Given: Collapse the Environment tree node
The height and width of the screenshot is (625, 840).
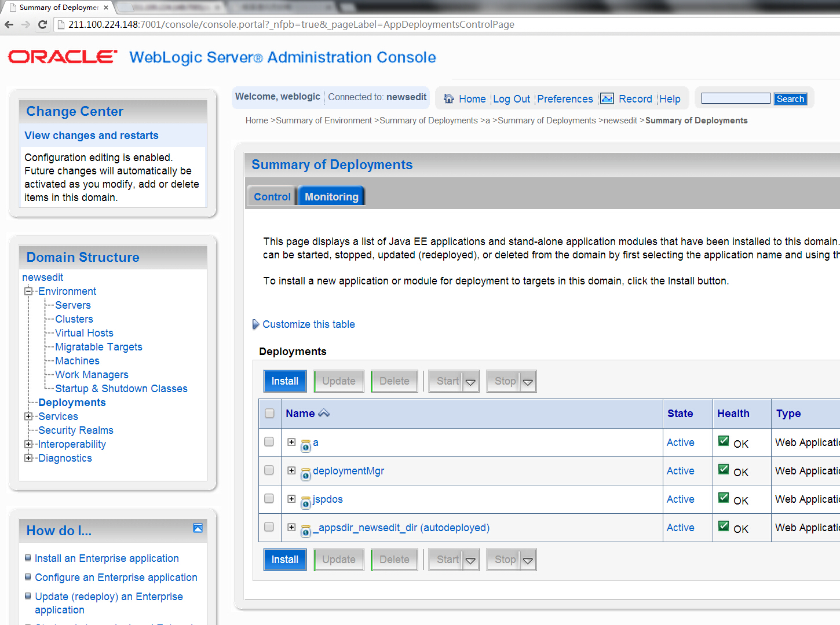Looking at the screenshot, I should [x=28, y=291].
